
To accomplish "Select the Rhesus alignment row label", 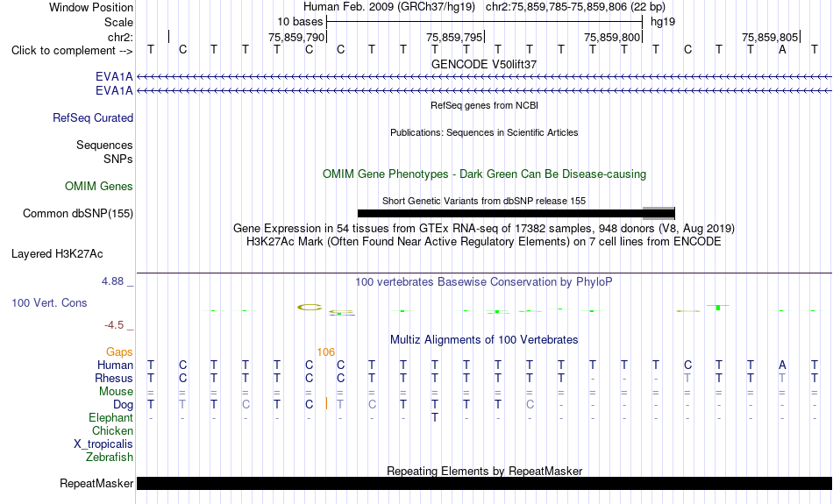I will (114, 378).
